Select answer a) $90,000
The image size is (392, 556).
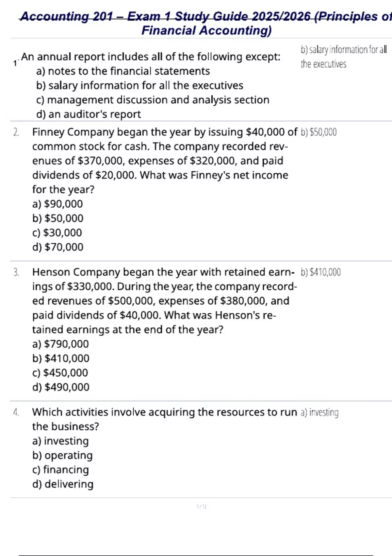(57, 204)
